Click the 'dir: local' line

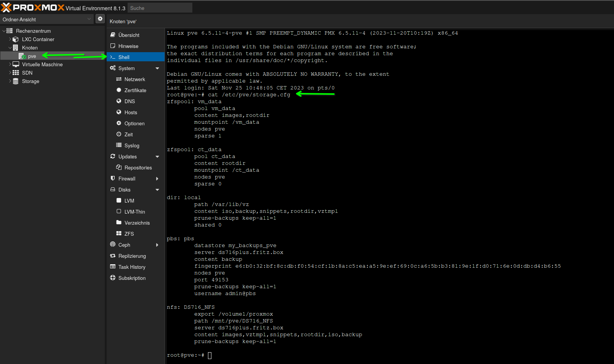point(184,198)
